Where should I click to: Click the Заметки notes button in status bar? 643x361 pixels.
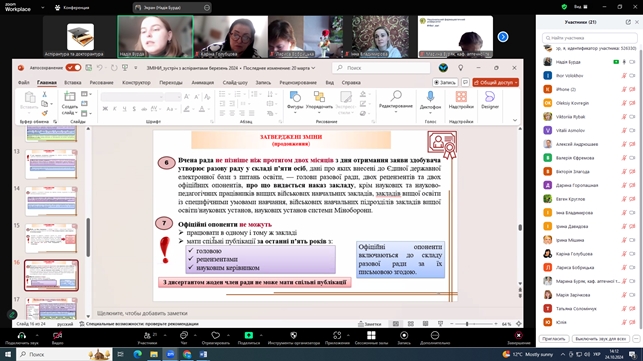point(370,324)
